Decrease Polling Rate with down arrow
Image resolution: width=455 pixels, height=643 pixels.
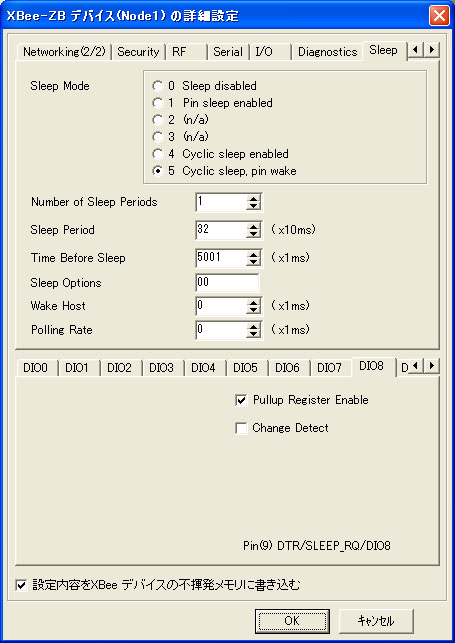254,334
